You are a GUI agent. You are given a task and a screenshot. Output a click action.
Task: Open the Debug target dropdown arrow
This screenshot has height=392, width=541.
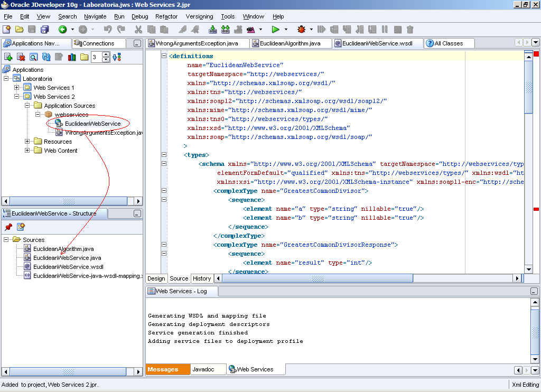coord(311,30)
